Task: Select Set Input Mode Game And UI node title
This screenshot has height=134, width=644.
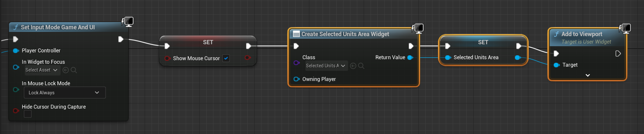Action: tap(58, 27)
